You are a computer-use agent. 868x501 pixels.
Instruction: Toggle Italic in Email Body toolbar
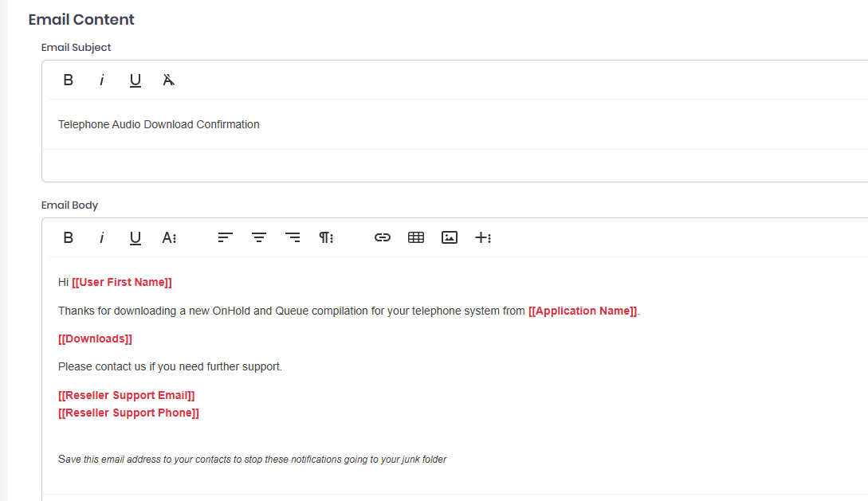(102, 238)
